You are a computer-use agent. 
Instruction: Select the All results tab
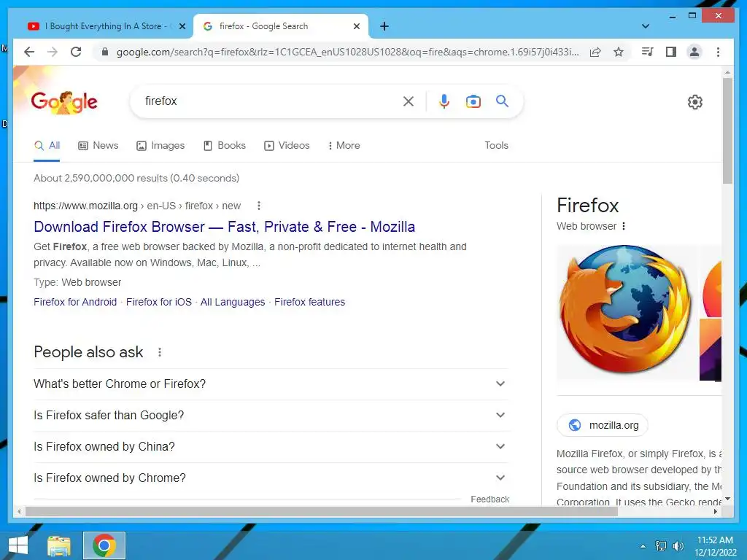tap(47, 145)
